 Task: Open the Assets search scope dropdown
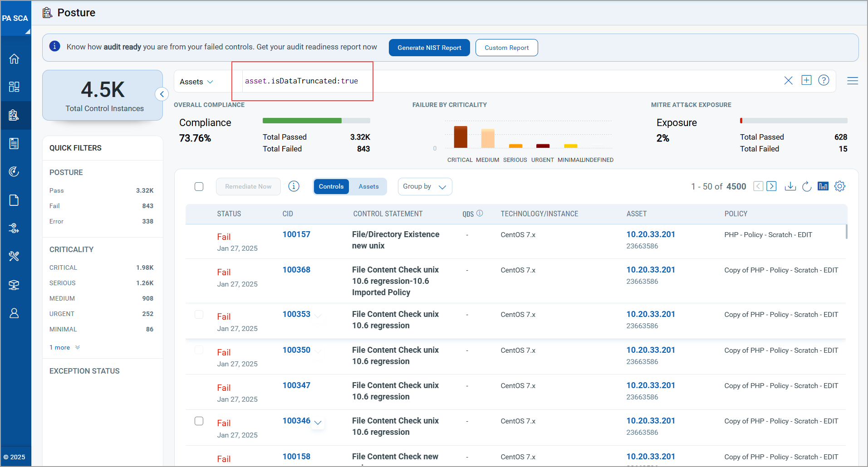coord(196,82)
